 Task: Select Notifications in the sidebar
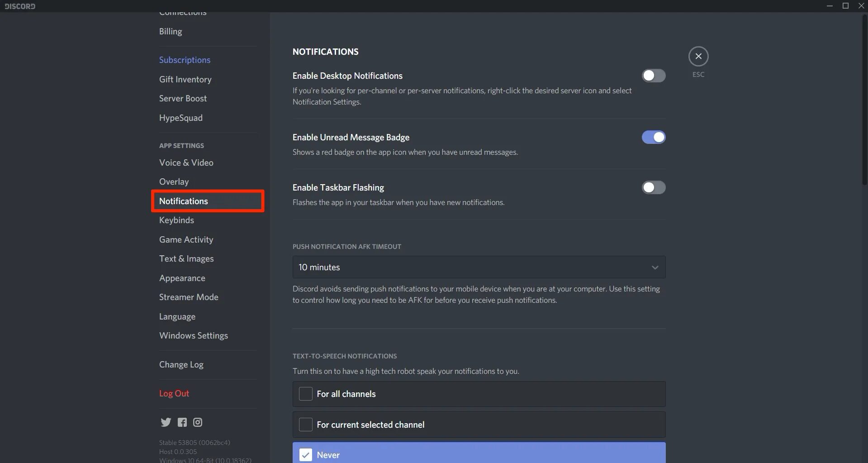pyautogui.click(x=208, y=201)
